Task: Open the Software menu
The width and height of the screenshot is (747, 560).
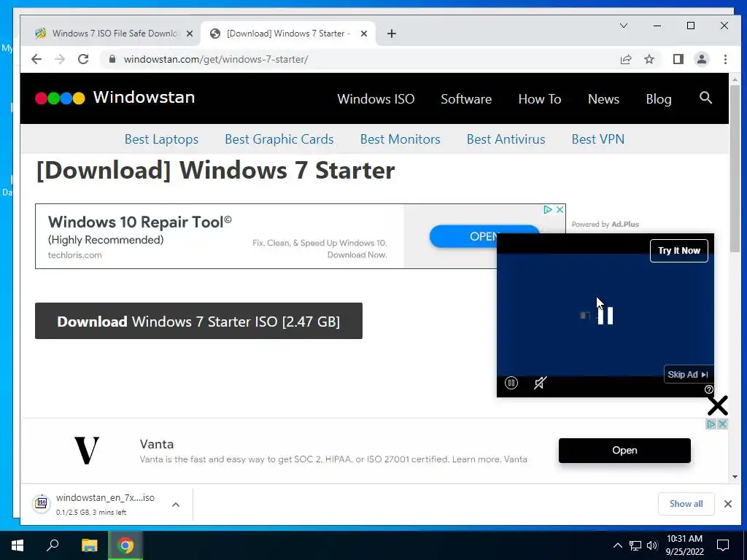Action: (466, 99)
